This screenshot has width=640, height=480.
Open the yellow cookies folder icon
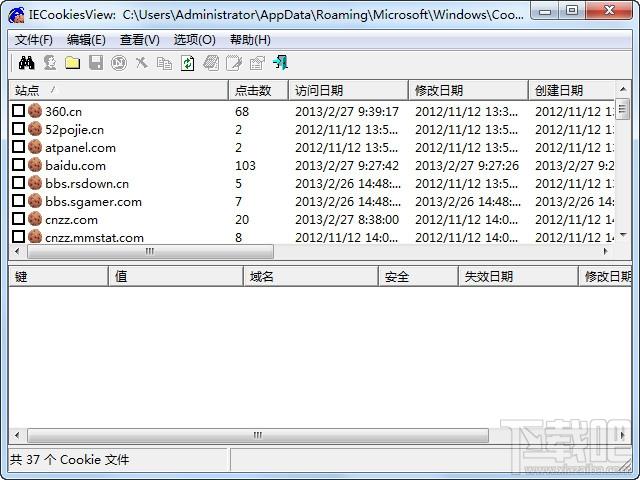click(x=73, y=63)
